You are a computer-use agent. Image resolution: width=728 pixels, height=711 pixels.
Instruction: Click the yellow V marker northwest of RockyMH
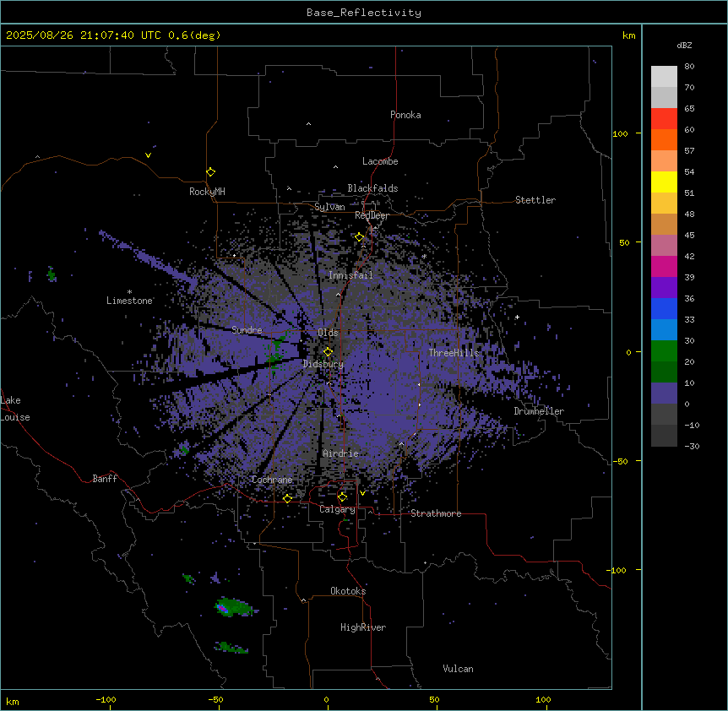tap(148, 155)
